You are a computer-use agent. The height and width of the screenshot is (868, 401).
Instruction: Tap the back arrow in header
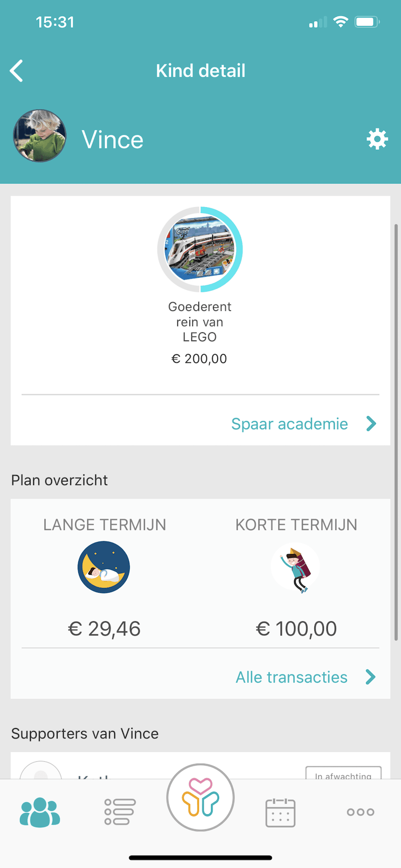(17, 71)
